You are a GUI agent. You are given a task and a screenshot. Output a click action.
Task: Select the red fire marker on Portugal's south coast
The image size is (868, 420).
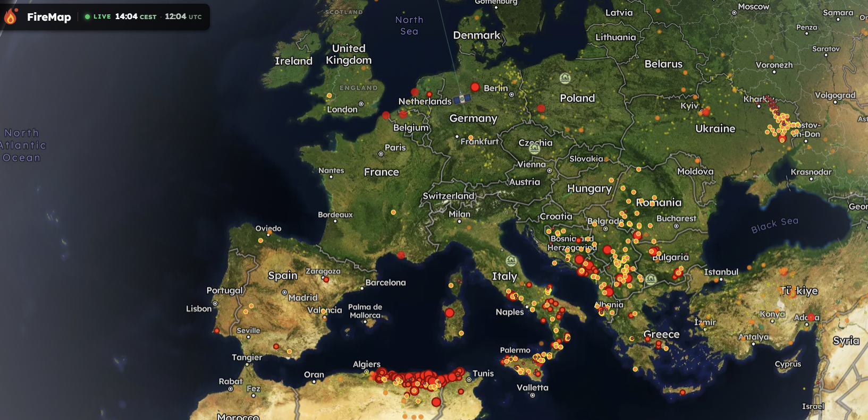(x=217, y=331)
